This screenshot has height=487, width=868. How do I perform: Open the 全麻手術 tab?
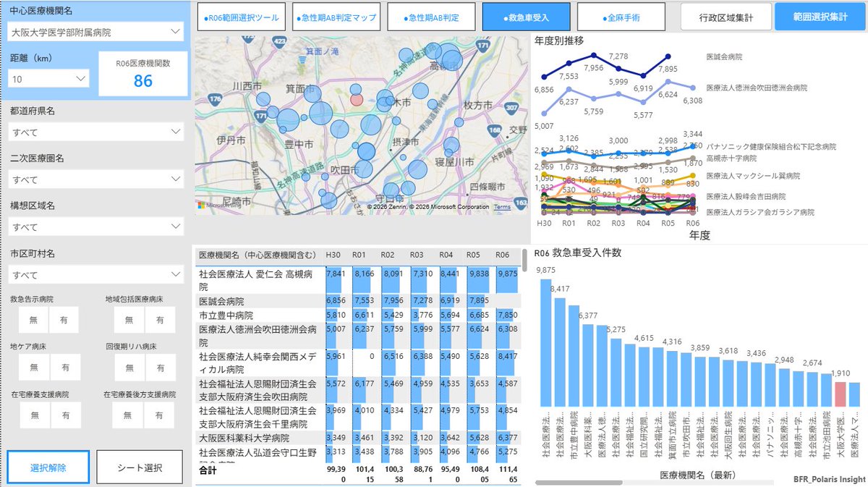click(x=621, y=17)
